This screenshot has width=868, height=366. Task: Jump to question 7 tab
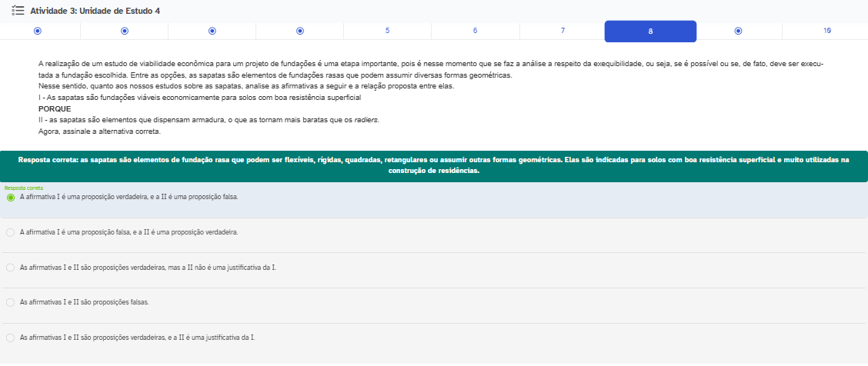[563, 31]
